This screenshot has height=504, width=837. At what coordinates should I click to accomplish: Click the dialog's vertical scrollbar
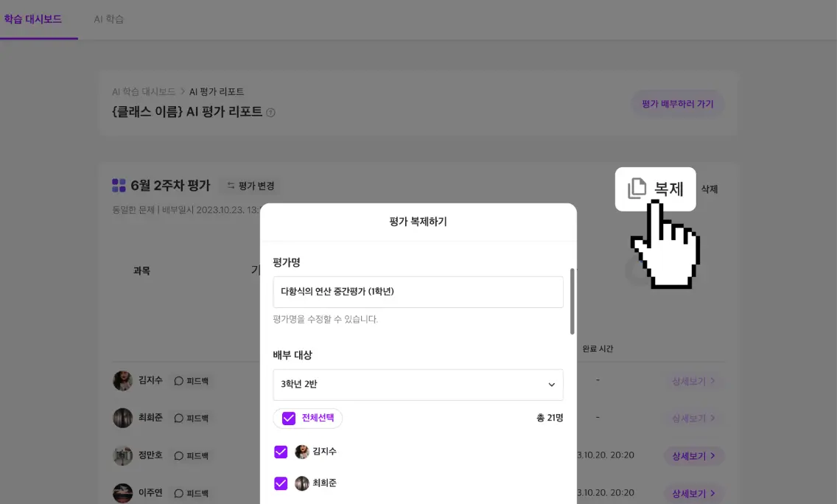point(572,301)
